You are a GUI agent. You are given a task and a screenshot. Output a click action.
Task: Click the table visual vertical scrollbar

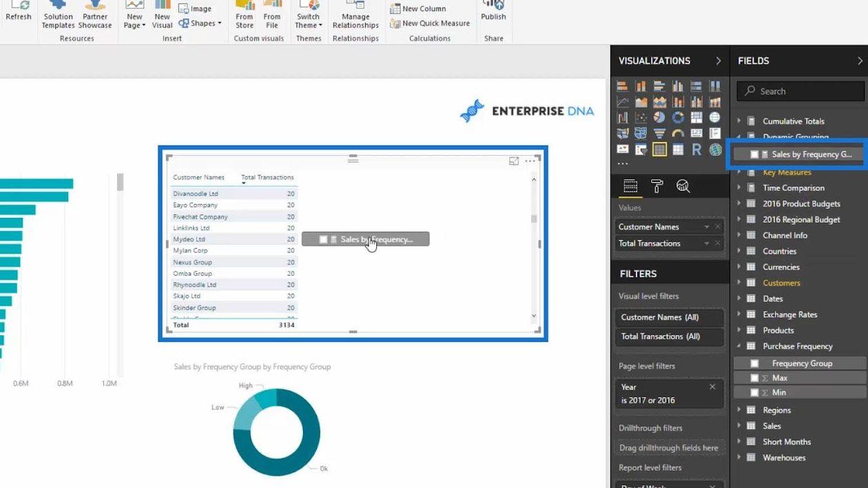(x=534, y=219)
